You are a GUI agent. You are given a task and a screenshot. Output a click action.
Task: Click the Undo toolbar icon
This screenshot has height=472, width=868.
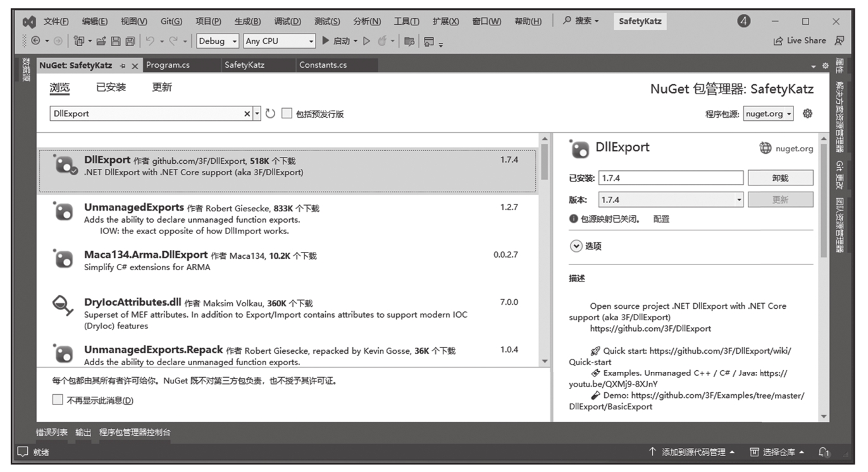[151, 41]
